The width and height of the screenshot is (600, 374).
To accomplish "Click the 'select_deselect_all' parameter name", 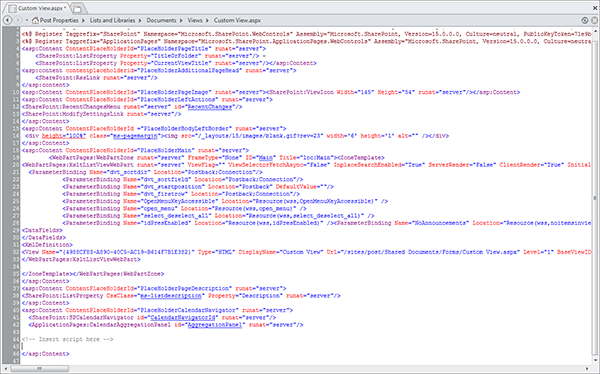I will point(176,216).
